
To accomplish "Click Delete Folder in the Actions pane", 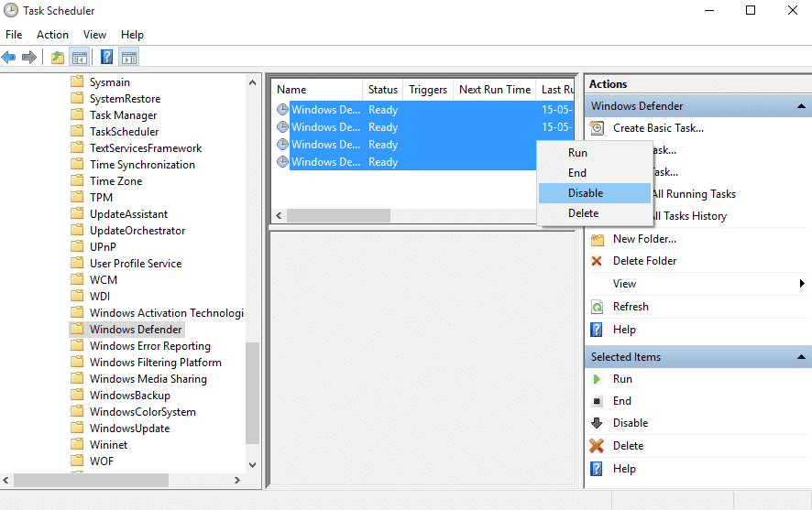I will 644,261.
